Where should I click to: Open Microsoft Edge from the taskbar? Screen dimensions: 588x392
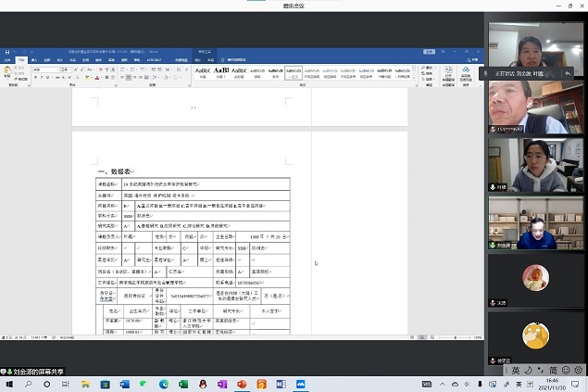(x=163, y=384)
